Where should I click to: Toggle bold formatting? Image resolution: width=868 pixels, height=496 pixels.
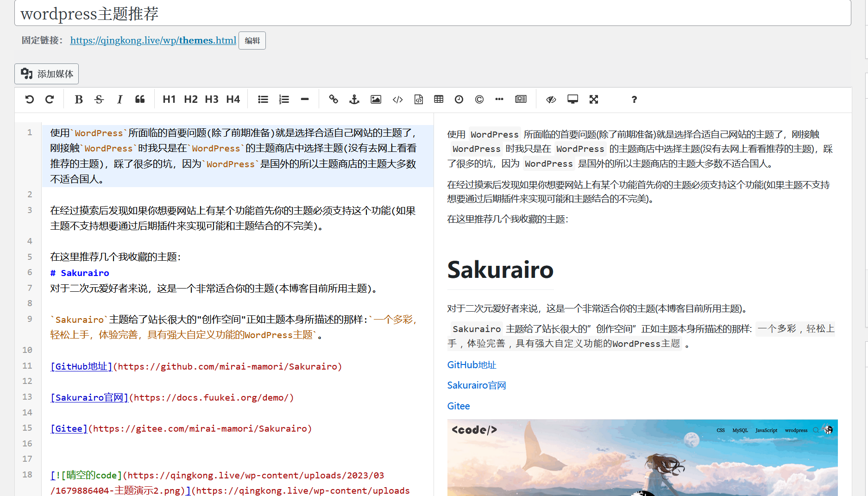[79, 99]
